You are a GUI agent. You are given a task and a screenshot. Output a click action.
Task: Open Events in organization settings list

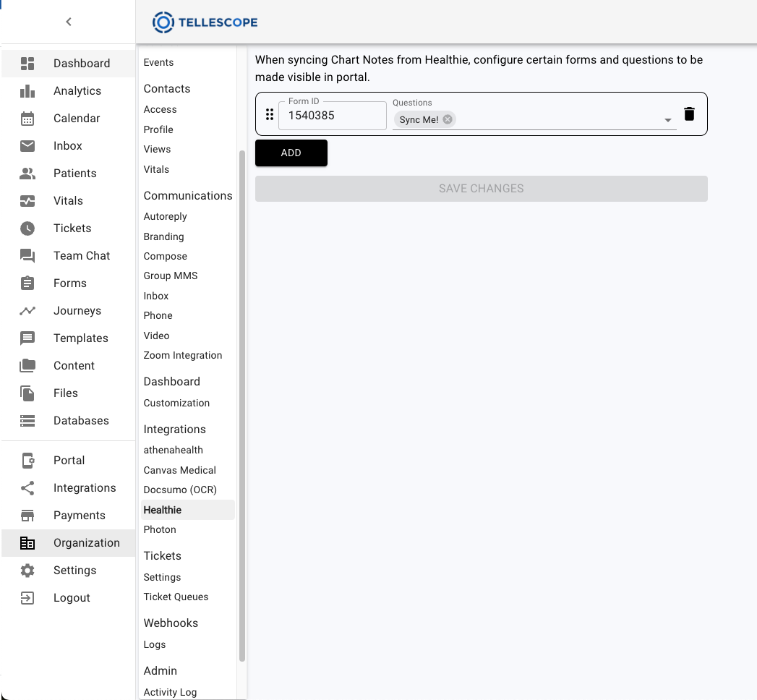tap(158, 63)
